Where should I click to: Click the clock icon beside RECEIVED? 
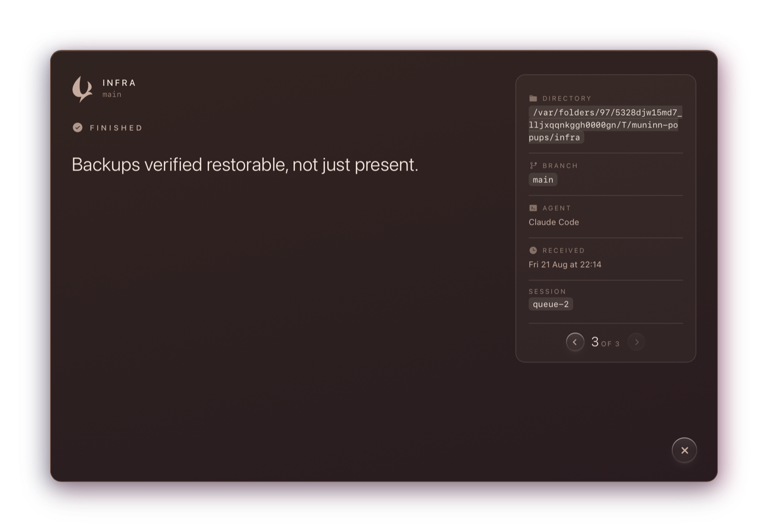point(533,251)
